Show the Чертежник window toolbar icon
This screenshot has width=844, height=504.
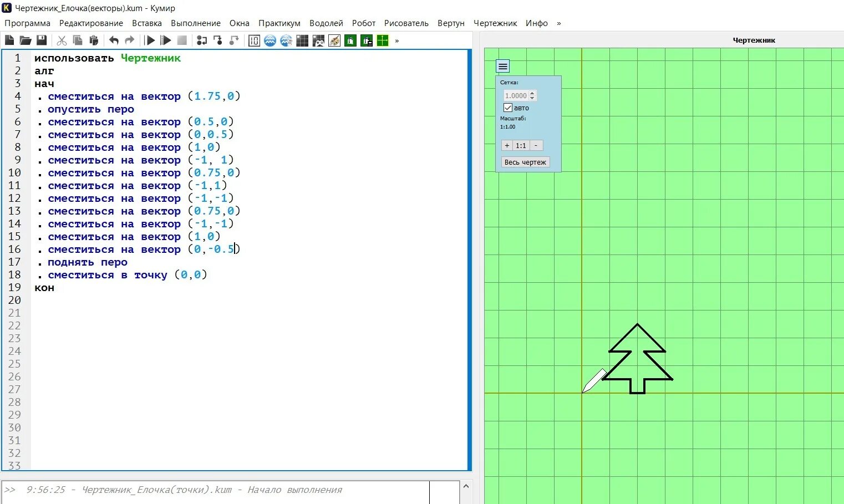pos(383,40)
